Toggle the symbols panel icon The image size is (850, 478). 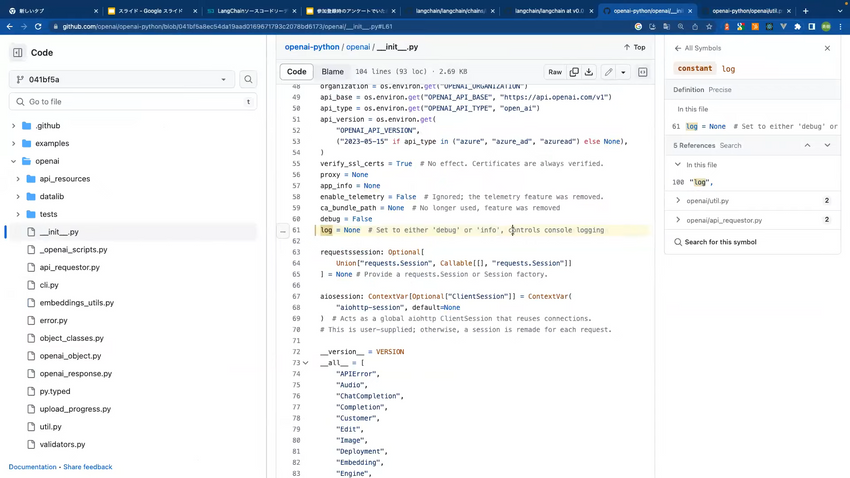[x=643, y=72]
